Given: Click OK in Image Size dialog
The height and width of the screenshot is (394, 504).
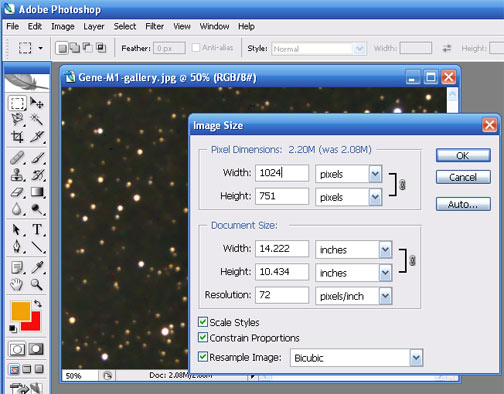Looking at the screenshot, I should click(x=463, y=155).
